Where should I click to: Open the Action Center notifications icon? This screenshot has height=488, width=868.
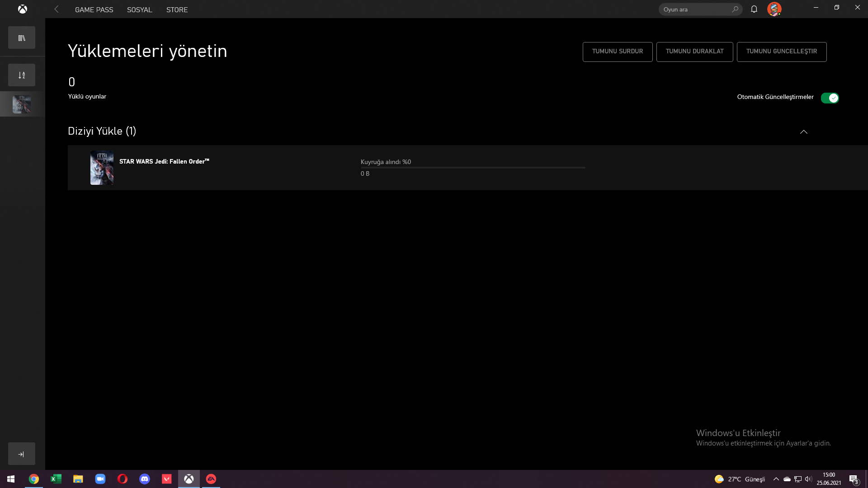[x=854, y=479]
